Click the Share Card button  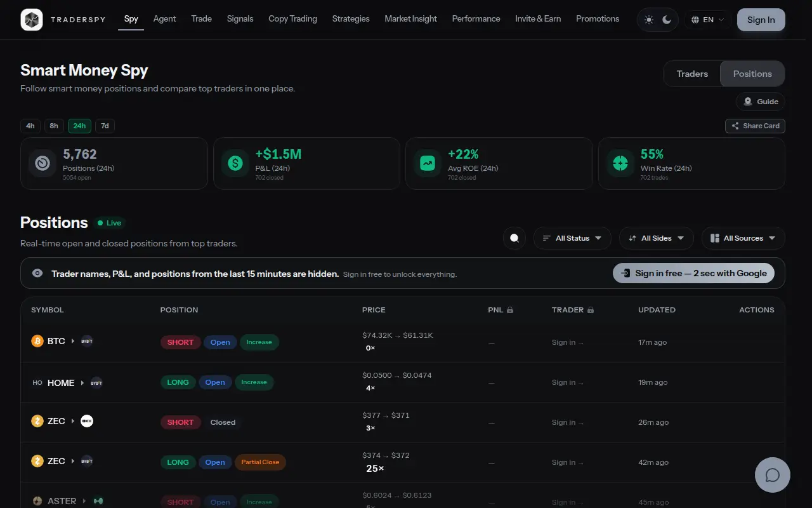tap(755, 126)
